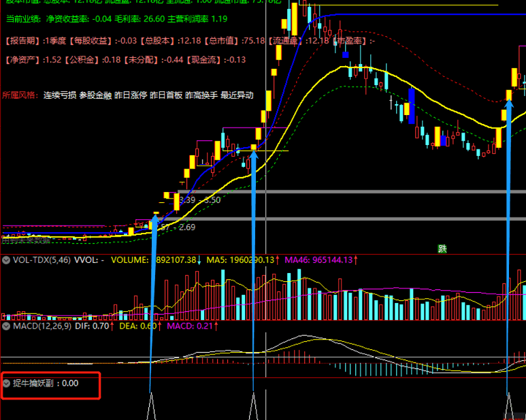
Task: Collapse the VOL-TDX indicator panel chevron
Action: pyautogui.click(x=6, y=260)
